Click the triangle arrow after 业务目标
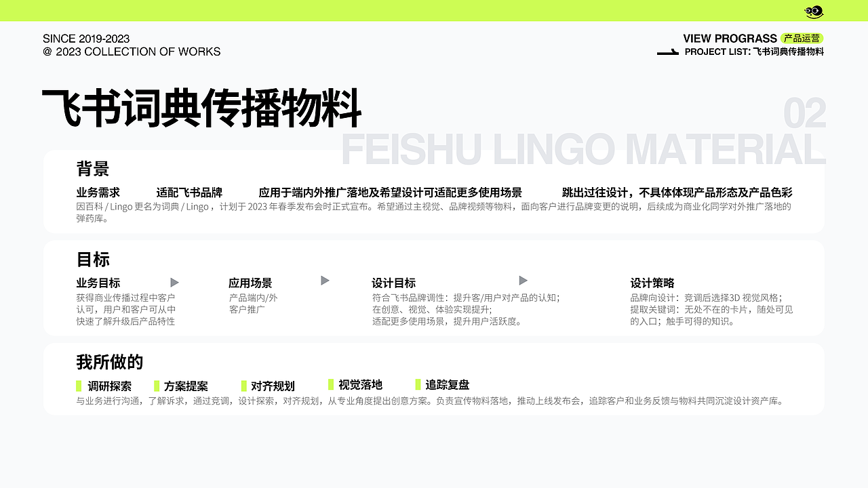This screenshot has height=488, width=868. pos(174,283)
